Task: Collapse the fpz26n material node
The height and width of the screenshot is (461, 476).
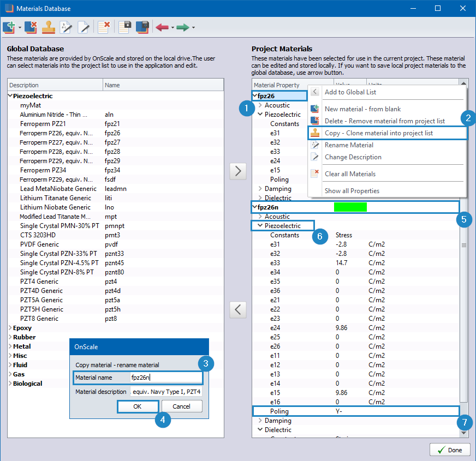Action: [x=255, y=207]
